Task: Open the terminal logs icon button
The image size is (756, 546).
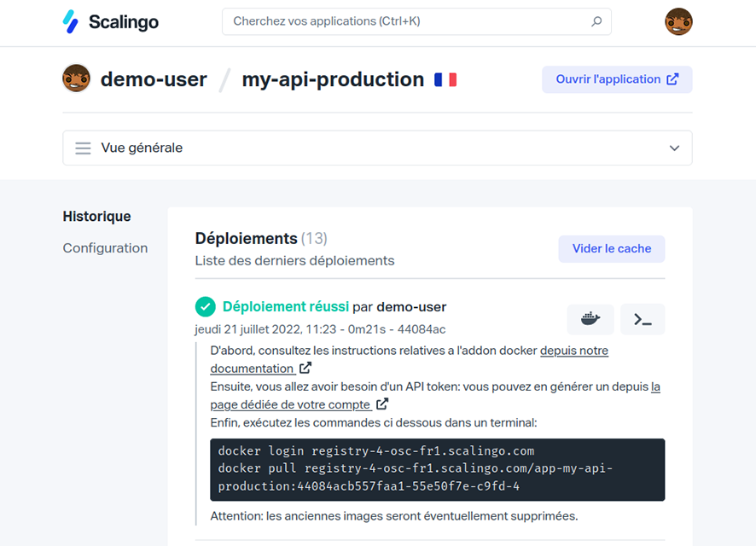Action: pos(643,319)
